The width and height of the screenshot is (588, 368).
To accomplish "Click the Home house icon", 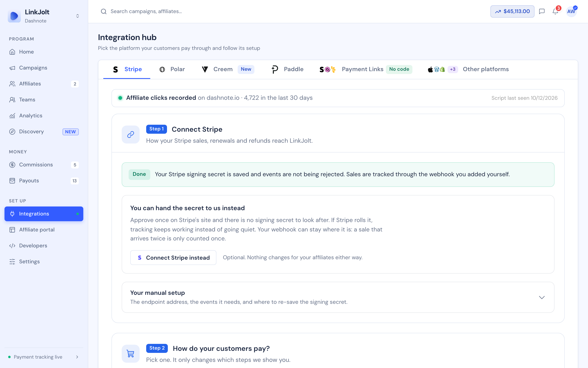I will (x=12, y=52).
